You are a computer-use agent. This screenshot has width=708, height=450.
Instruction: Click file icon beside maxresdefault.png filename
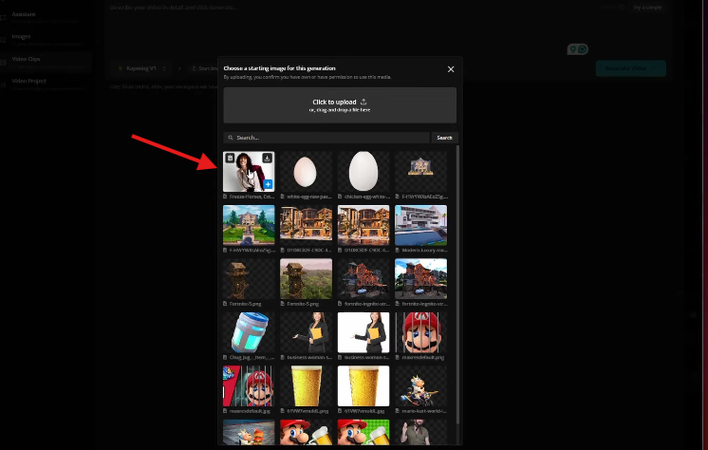point(397,357)
